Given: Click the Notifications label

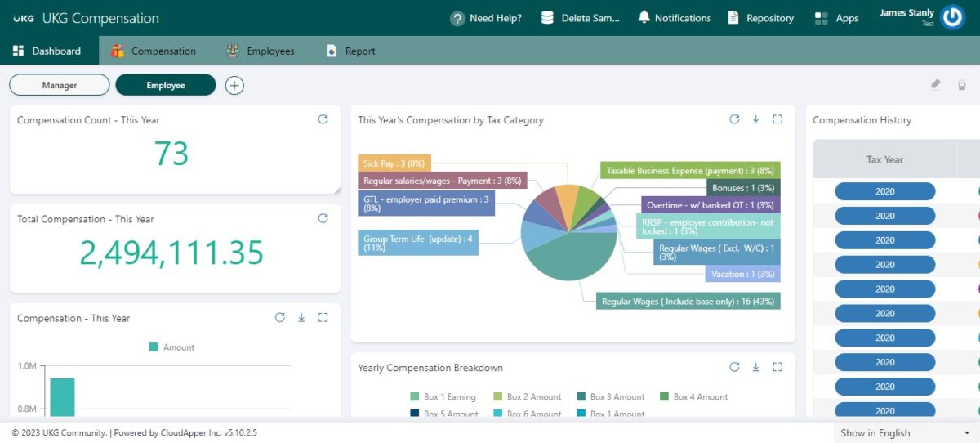Looking at the screenshot, I should [683, 18].
